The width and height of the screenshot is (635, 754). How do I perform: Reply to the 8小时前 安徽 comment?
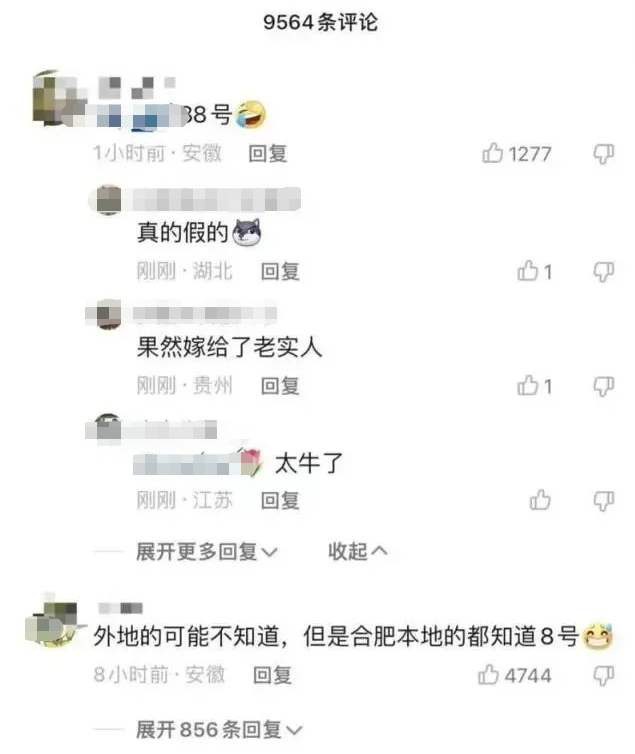click(273, 675)
